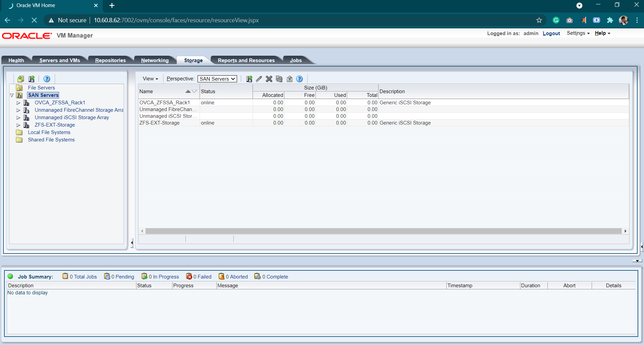
Task: Click scroll right arrow of table scrollbar
Action: point(625,231)
